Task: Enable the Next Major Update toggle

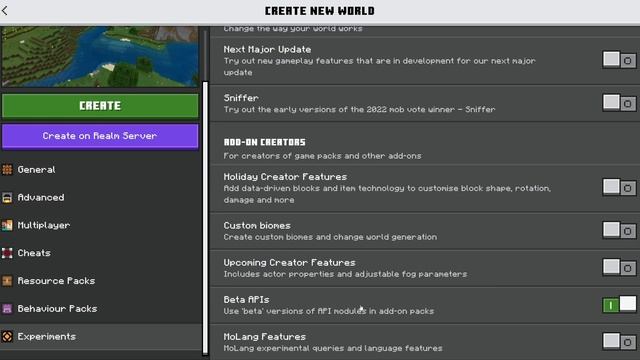Action: [x=619, y=60]
